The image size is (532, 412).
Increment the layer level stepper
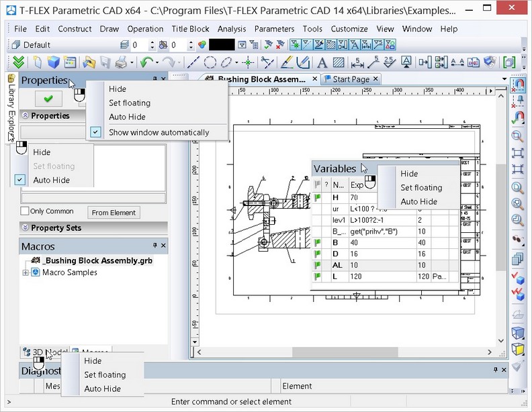(x=152, y=42)
